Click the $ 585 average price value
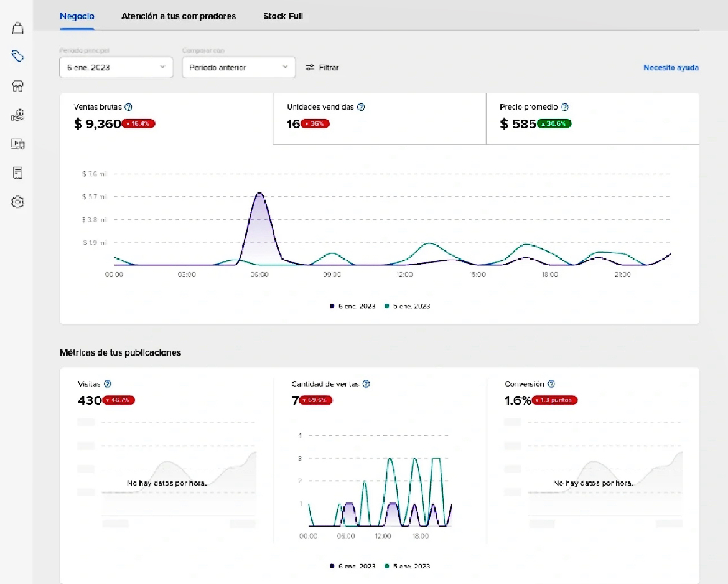This screenshot has width=728, height=584. (x=518, y=123)
